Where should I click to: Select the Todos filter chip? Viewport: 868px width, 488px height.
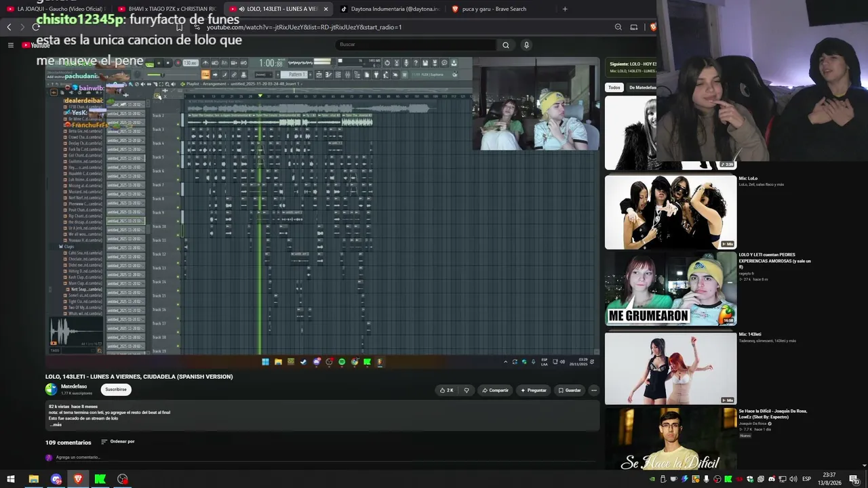click(614, 87)
